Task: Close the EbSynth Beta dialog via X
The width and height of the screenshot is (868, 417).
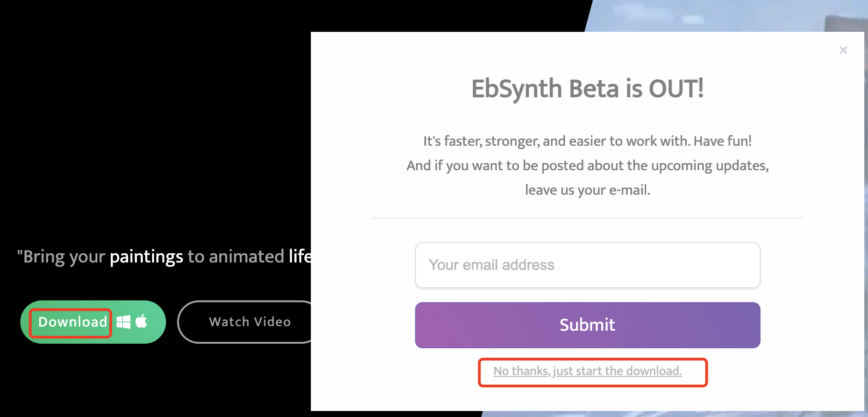Action: 844,50
